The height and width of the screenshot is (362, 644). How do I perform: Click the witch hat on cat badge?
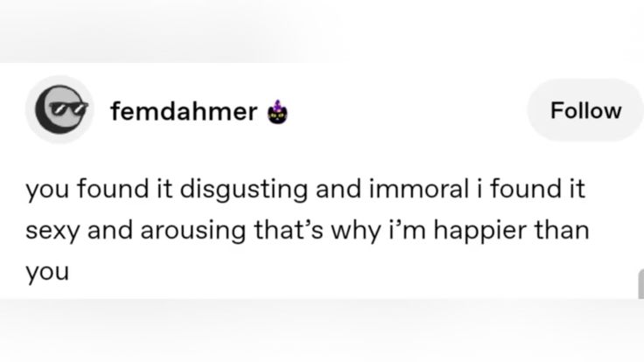278,105
